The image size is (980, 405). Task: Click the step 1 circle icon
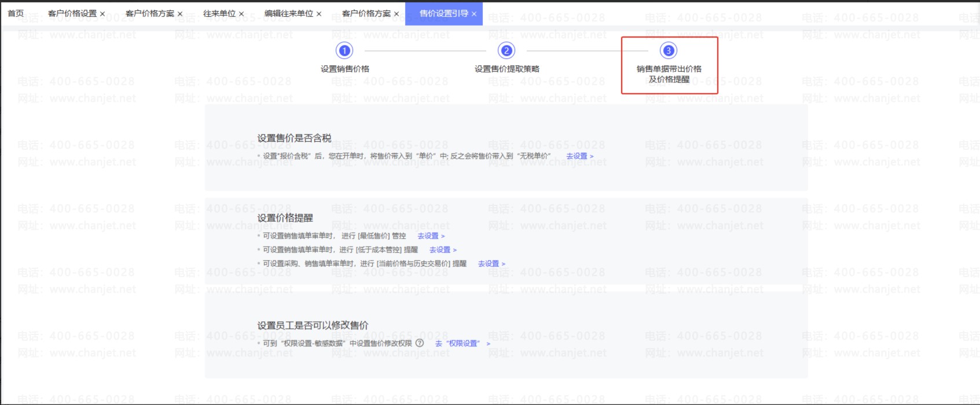344,51
